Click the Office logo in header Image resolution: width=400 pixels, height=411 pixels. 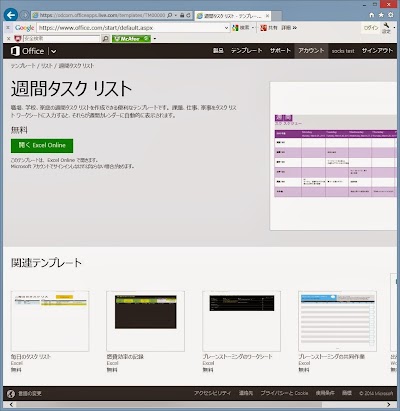[27, 51]
